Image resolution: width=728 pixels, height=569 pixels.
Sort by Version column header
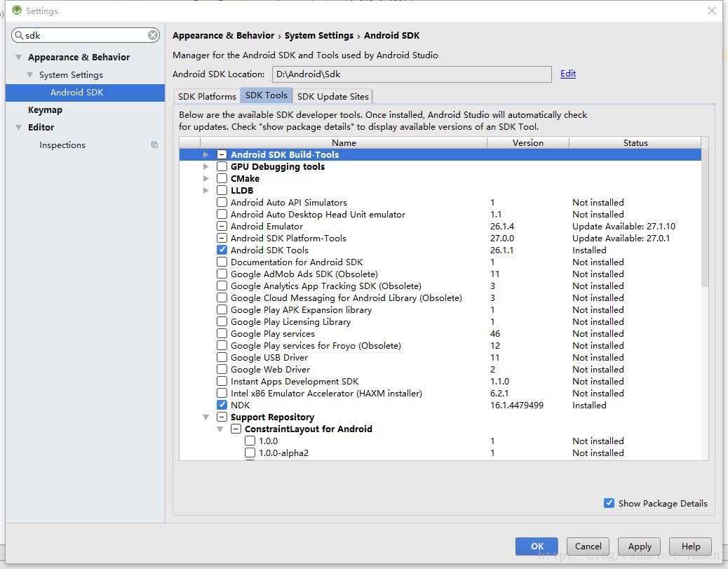pyautogui.click(x=528, y=142)
